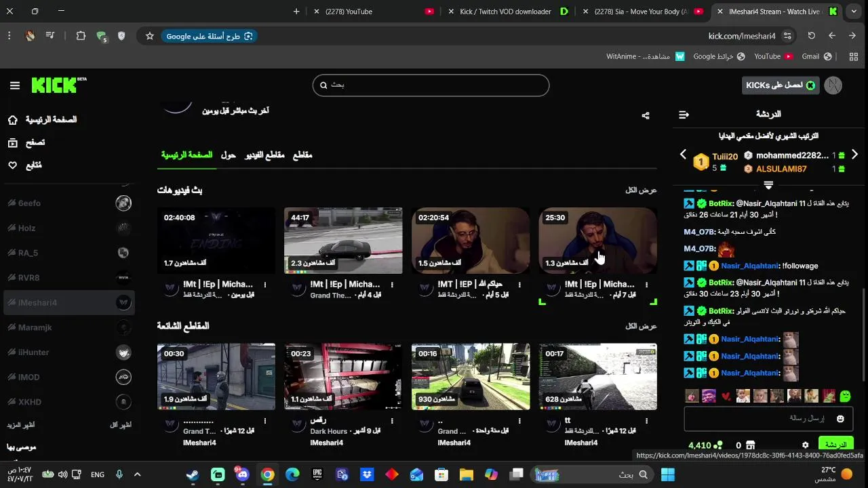Open site info icon beside address
This screenshot has height=488, width=868.
tap(787, 36)
